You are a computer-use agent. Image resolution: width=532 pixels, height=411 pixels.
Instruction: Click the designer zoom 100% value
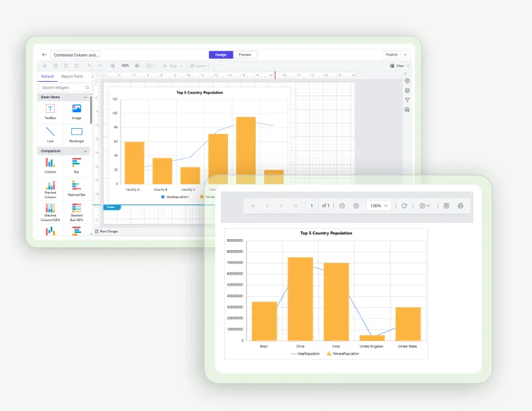click(125, 66)
